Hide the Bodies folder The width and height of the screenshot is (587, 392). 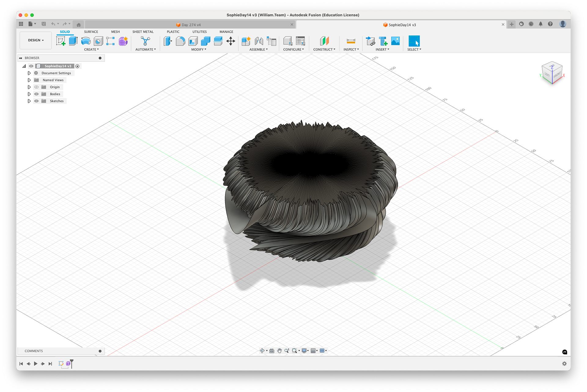point(36,94)
